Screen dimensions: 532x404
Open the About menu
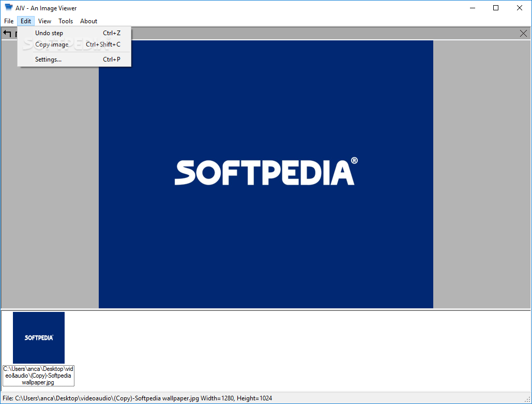click(x=88, y=21)
